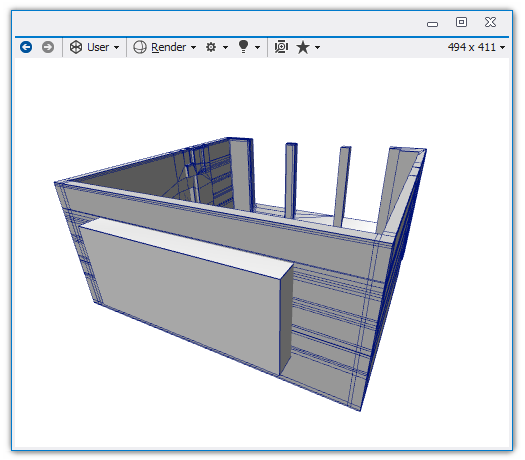Click the light bulb icon
525x460 pixels.
pos(243,47)
